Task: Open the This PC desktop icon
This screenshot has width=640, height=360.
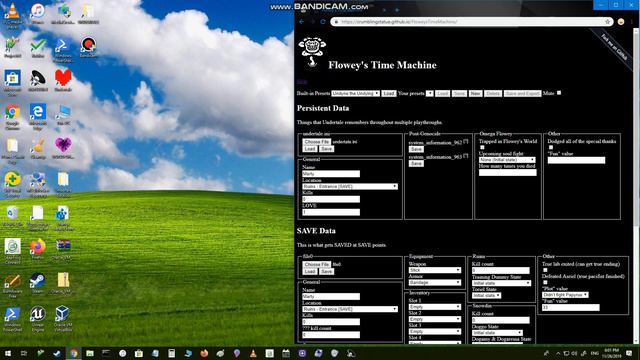Action: (x=63, y=115)
